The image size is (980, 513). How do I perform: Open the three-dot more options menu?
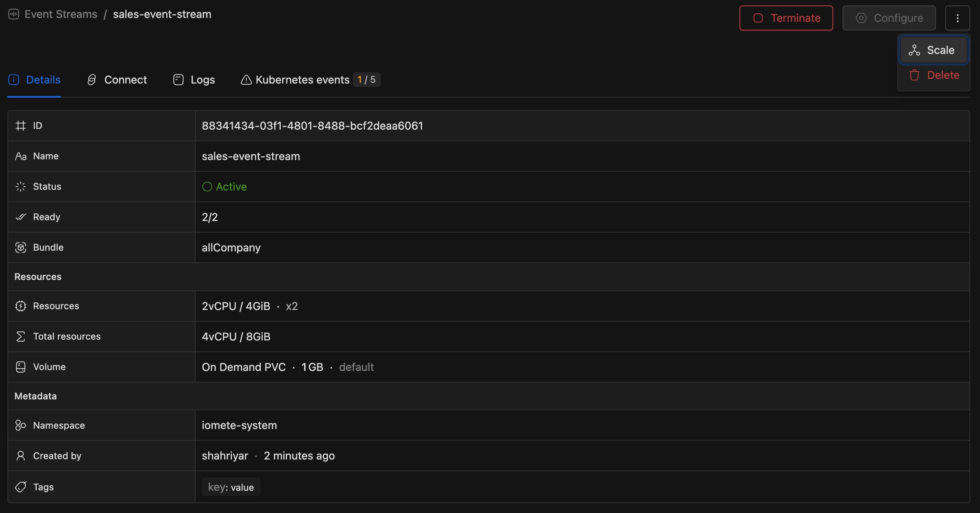[957, 18]
